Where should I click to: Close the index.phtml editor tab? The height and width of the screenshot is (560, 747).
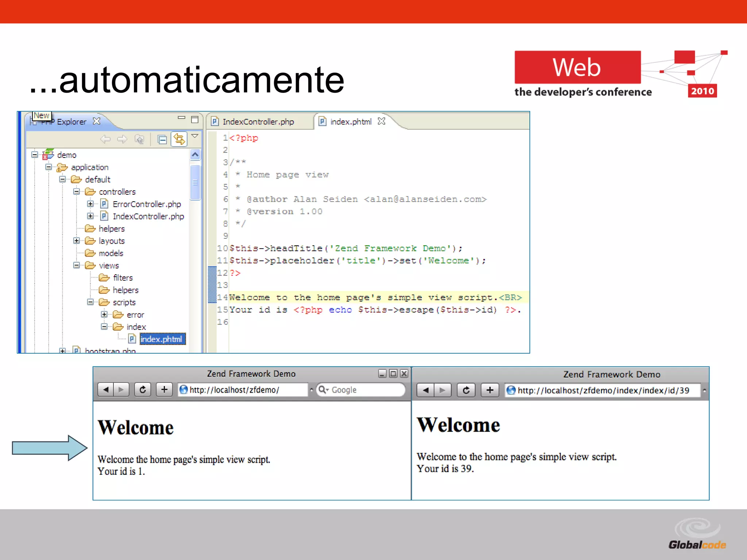tap(382, 121)
